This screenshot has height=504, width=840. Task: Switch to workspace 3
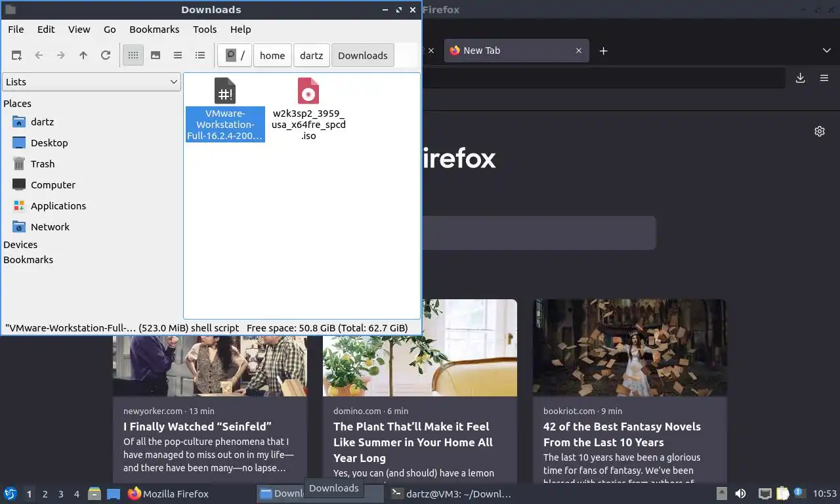pyautogui.click(x=60, y=494)
